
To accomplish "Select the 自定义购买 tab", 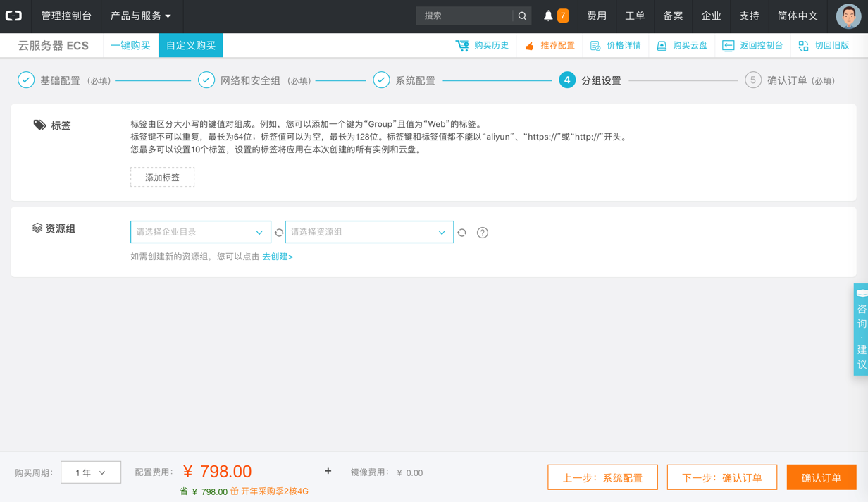I will pyautogui.click(x=191, y=45).
